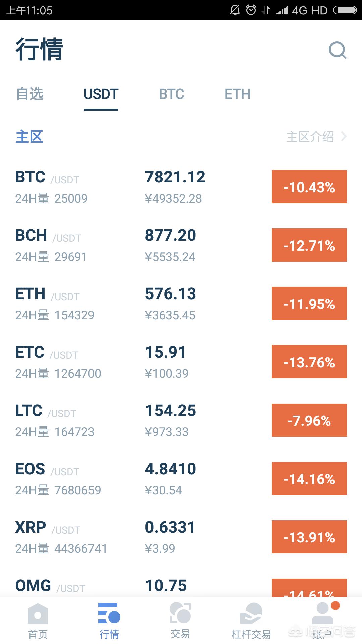The height and width of the screenshot is (644, 362).
Task: Tap the muted notification bell status icon
Action: coord(235,10)
